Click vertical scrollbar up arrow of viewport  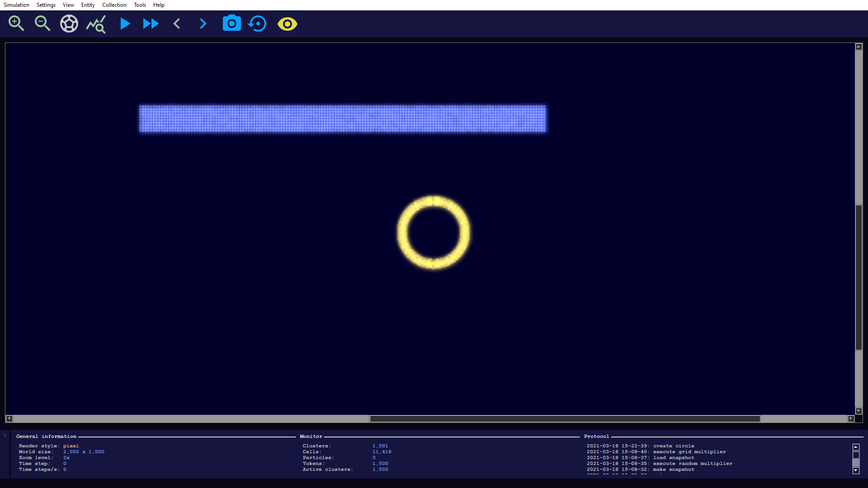[x=859, y=47]
